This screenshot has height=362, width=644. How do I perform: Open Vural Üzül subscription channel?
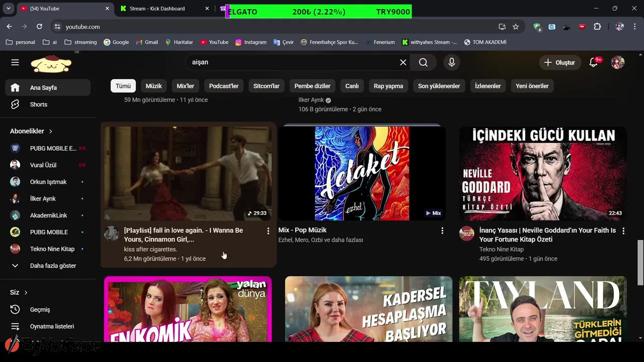(48, 165)
